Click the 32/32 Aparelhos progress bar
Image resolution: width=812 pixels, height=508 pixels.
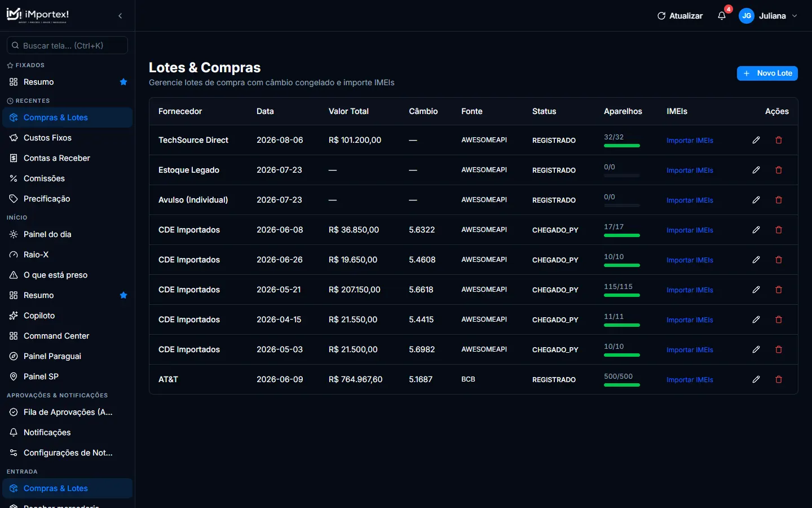(622, 146)
